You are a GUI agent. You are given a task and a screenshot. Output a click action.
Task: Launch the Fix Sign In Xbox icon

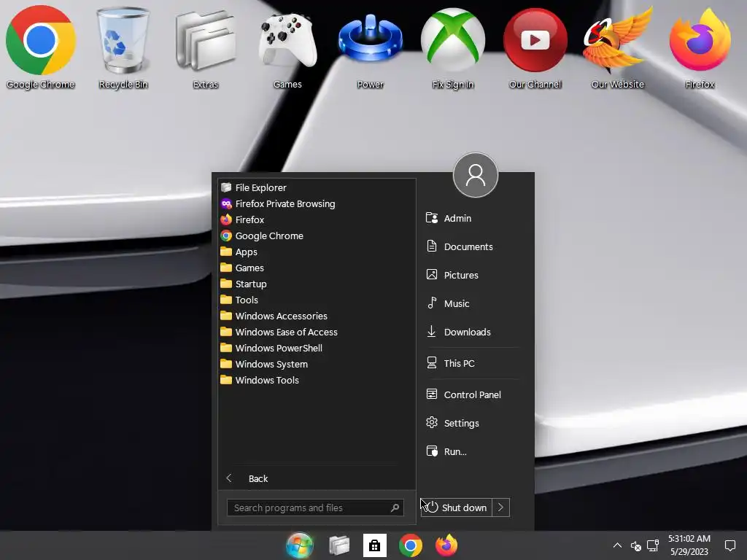click(x=452, y=47)
